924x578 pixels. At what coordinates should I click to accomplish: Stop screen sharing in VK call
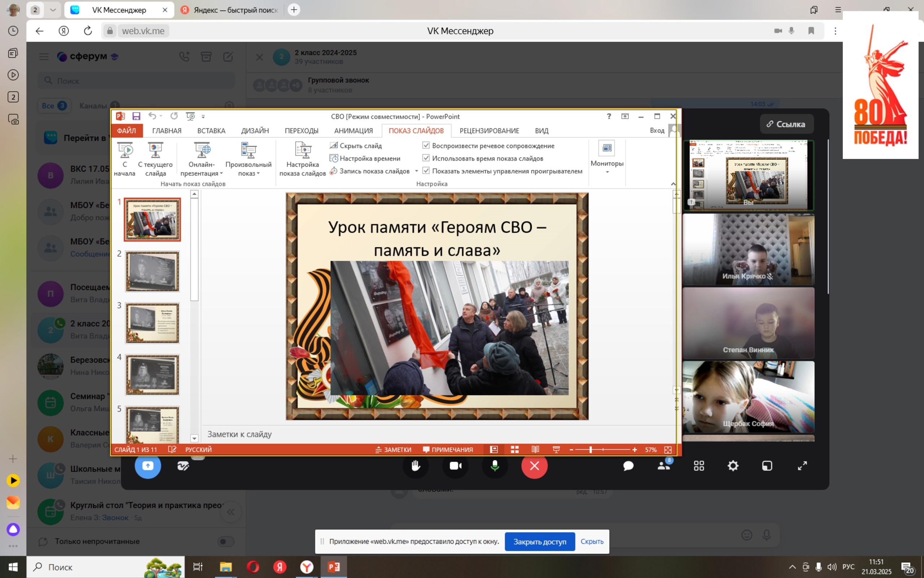[x=148, y=466]
